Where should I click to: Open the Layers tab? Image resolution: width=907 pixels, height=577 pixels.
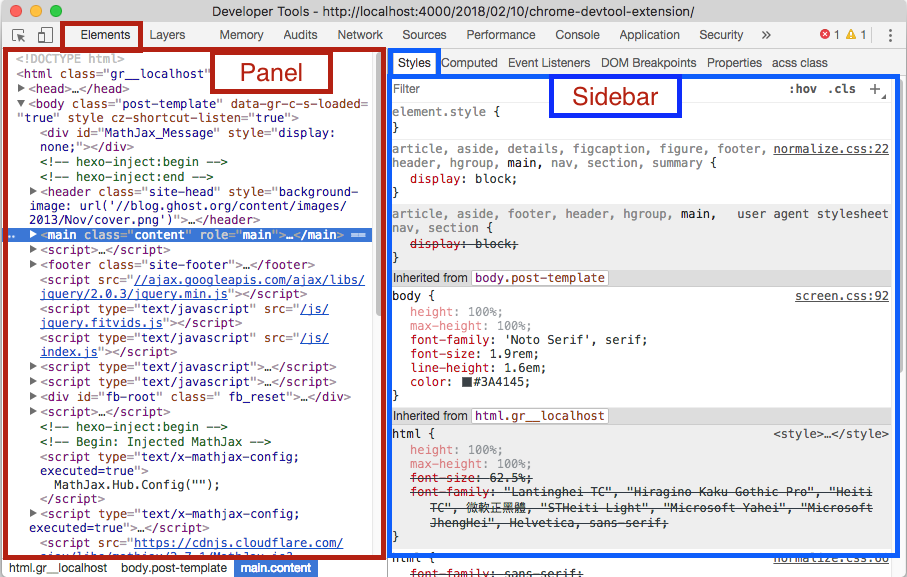[167, 35]
